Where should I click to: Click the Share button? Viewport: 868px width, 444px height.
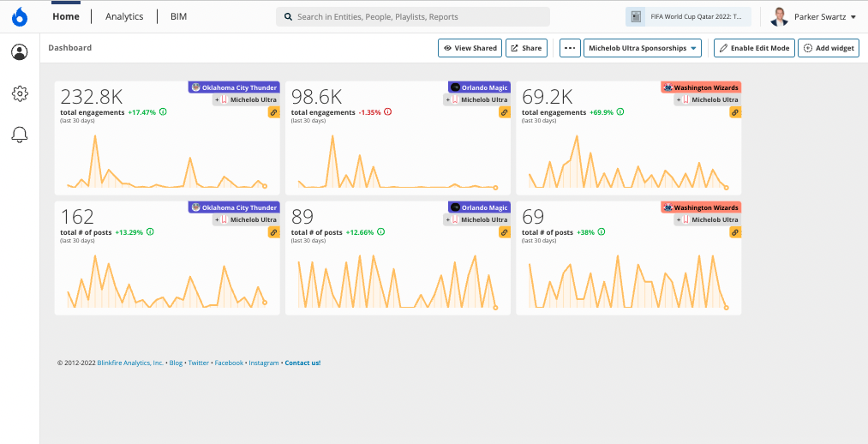526,48
